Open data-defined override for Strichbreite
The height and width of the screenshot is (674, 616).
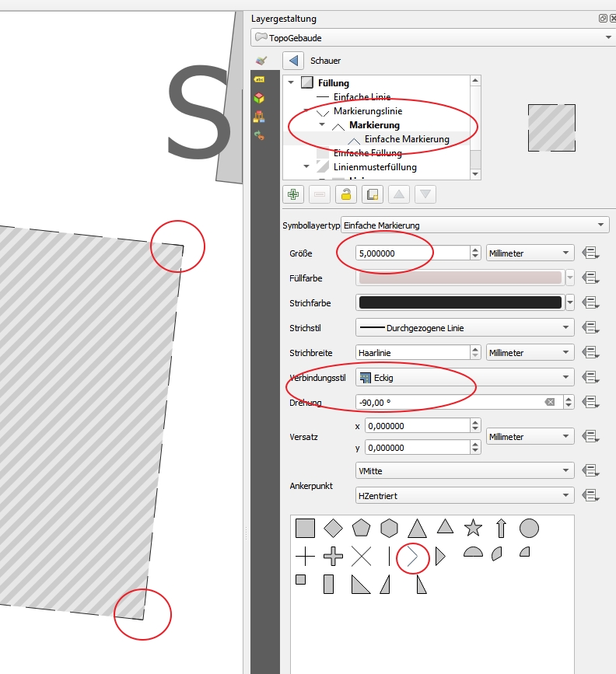(x=590, y=353)
